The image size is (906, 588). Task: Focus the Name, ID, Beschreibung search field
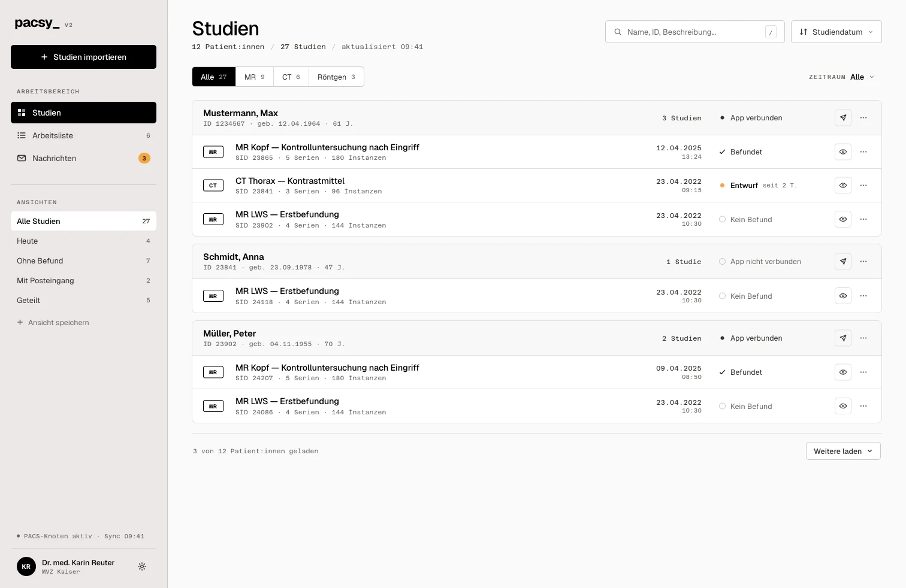695,32
